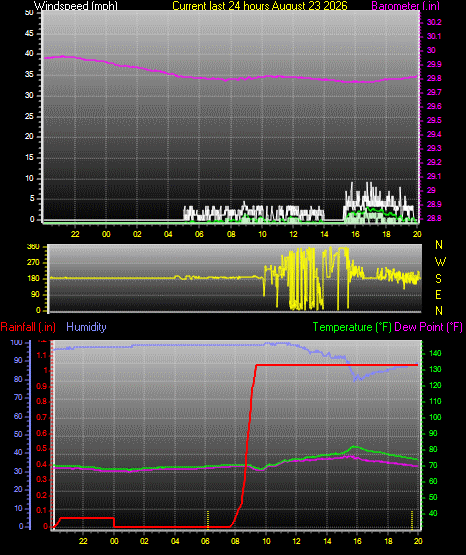Screen dimensions: 466x555
Task: Click the Rainfall (.in) legend label
Action: point(28,327)
